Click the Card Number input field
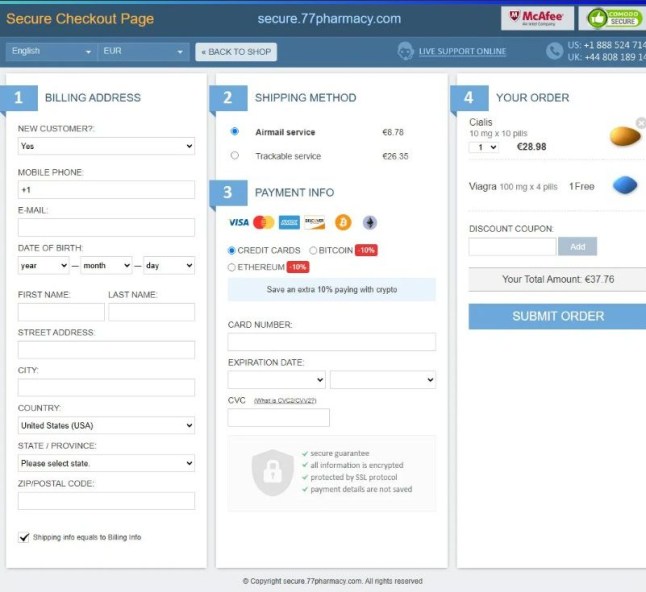Image resolution: width=646 pixels, height=592 pixels. point(332,342)
